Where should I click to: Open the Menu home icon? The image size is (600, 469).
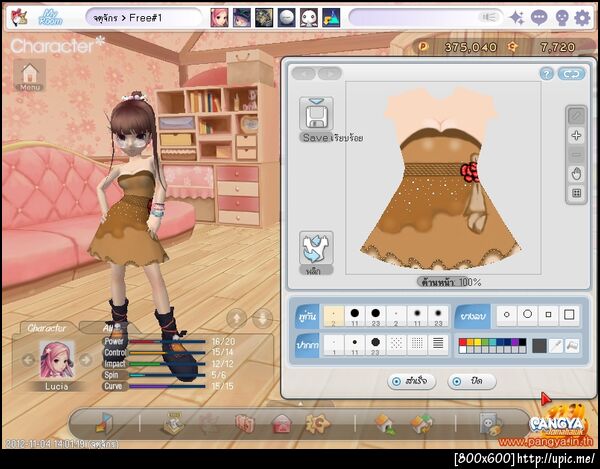click(x=30, y=75)
